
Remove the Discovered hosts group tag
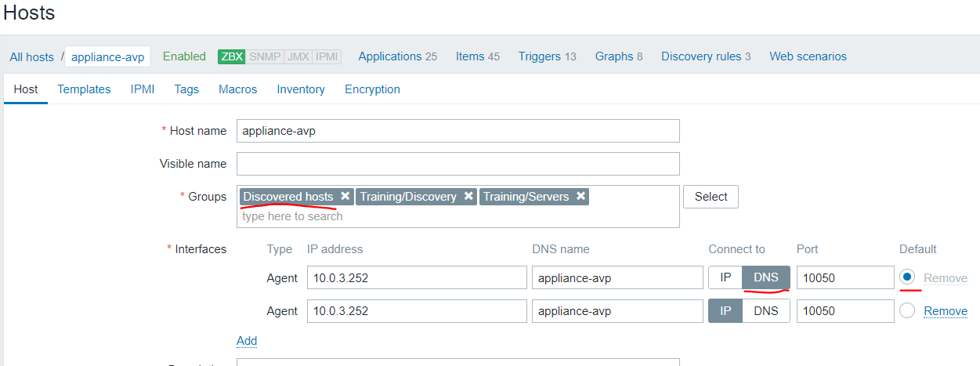345,197
